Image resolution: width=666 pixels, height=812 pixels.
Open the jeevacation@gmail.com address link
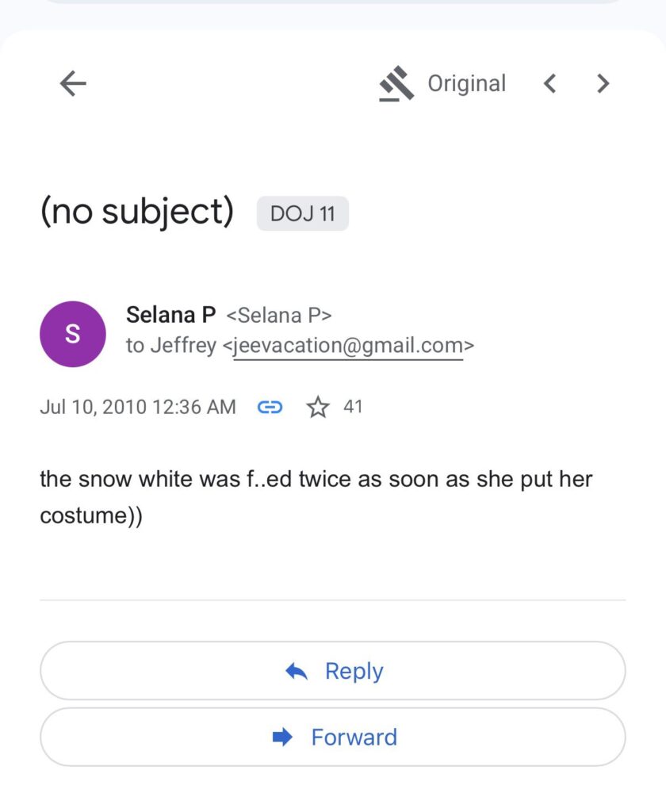coord(348,346)
